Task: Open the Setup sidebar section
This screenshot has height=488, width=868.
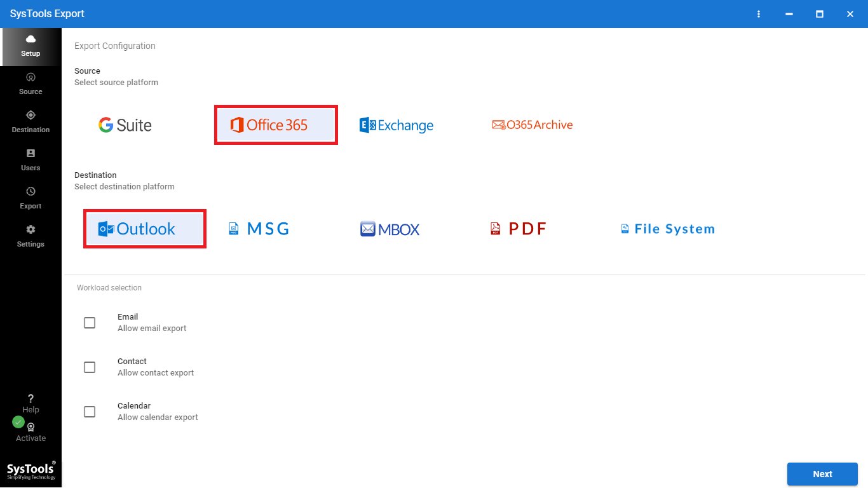Action: point(31,47)
